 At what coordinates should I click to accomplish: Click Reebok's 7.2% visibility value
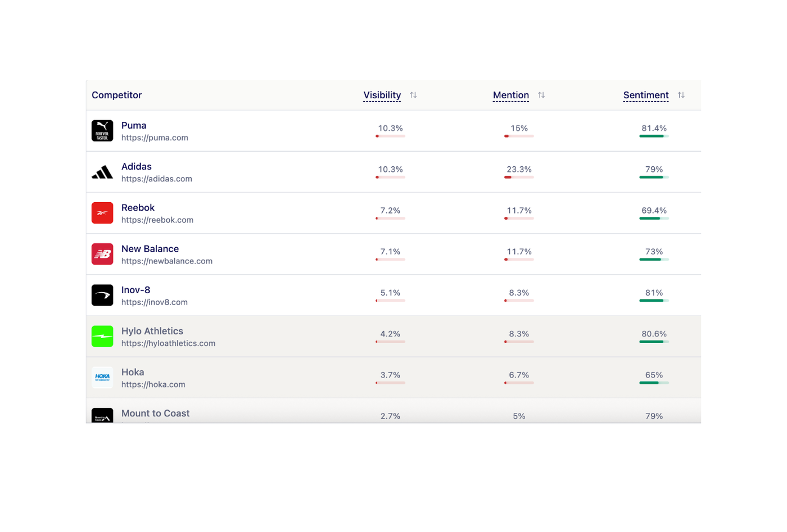coord(390,211)
